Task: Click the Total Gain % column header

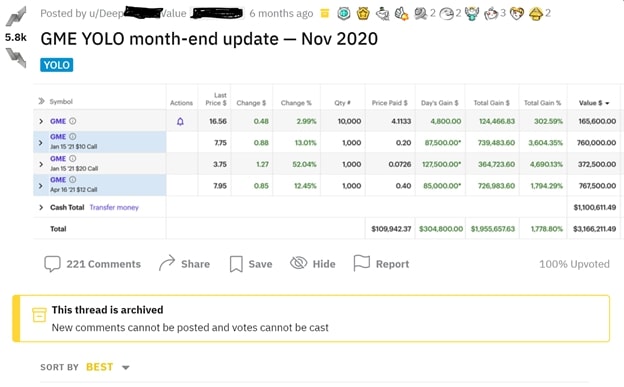Action: tap(542, 103)
